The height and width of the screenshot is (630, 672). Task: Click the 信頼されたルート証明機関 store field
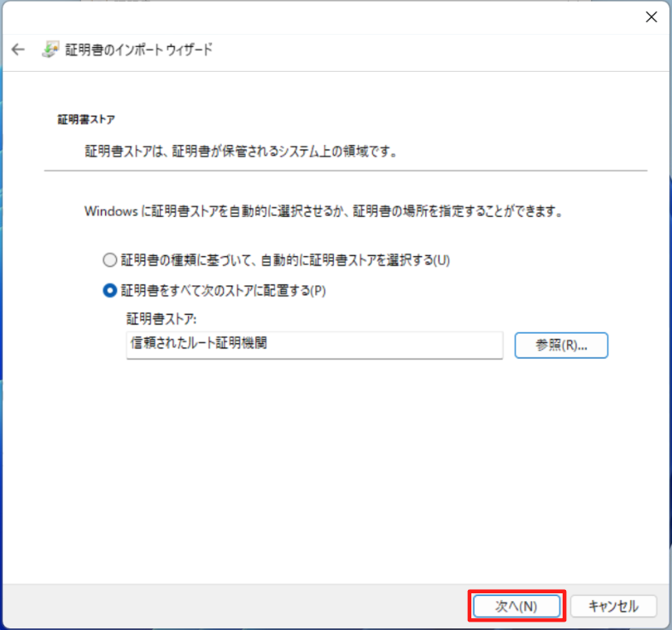pos(314,345)
